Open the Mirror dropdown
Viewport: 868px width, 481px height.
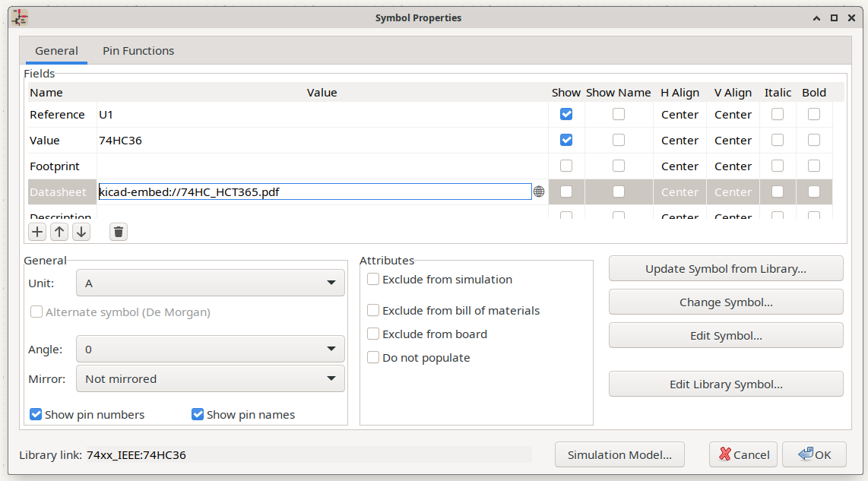tap(210, 378)
